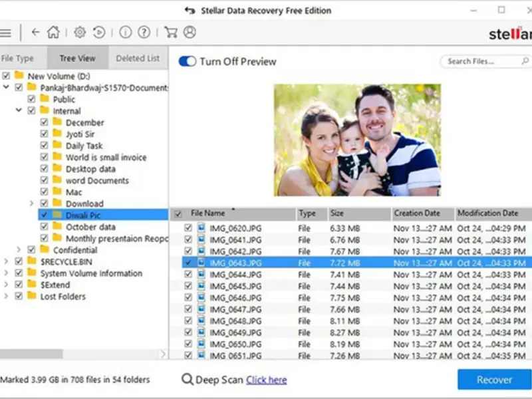
Task: Select the Daily Task folder label
Action: pos(84,146)
